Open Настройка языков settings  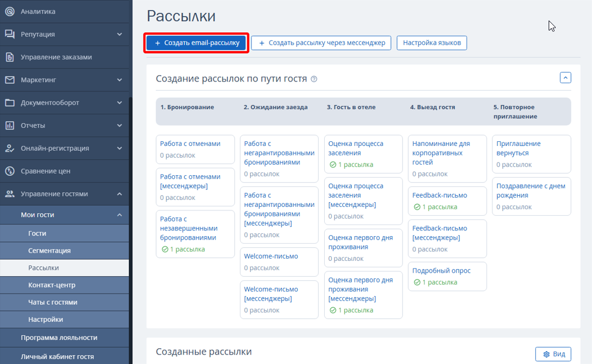(431, 43)
